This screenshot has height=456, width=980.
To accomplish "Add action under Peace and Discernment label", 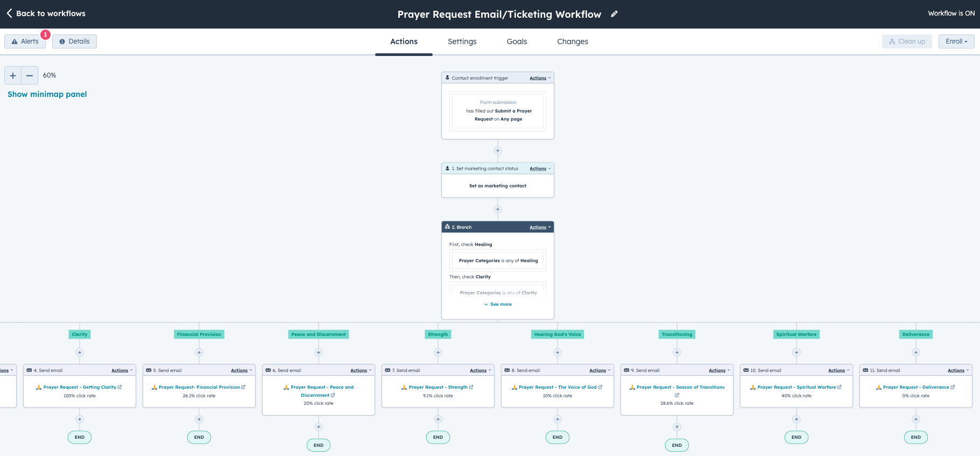I will [319, 353].
